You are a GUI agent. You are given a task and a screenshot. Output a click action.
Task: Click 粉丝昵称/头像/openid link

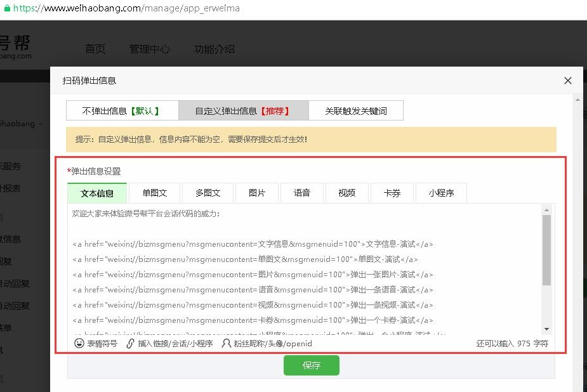point(273,343)
